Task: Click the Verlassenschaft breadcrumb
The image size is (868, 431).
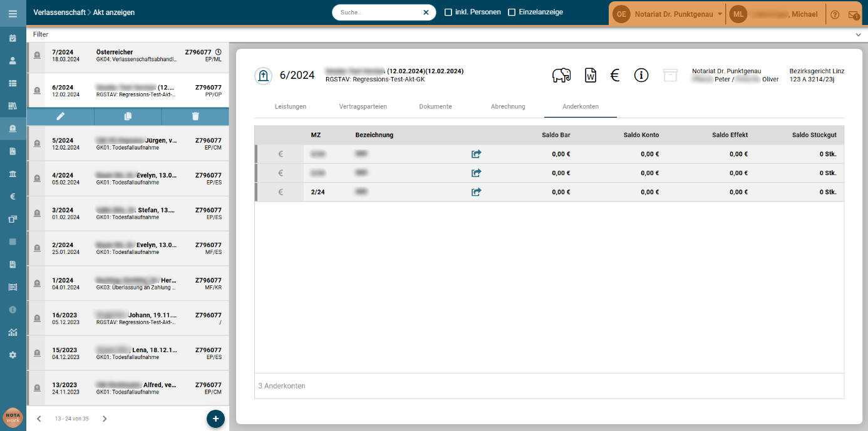Action: click(59, 13)
